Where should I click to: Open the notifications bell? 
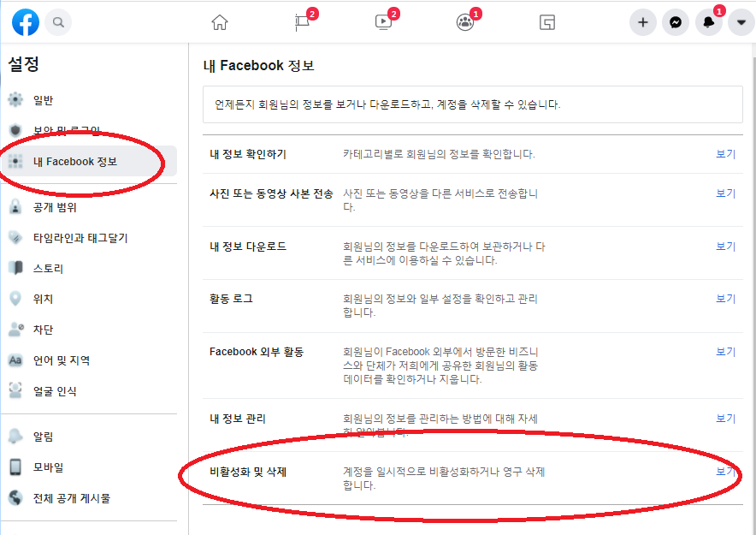pyautogui.click(x=708, y=22)
